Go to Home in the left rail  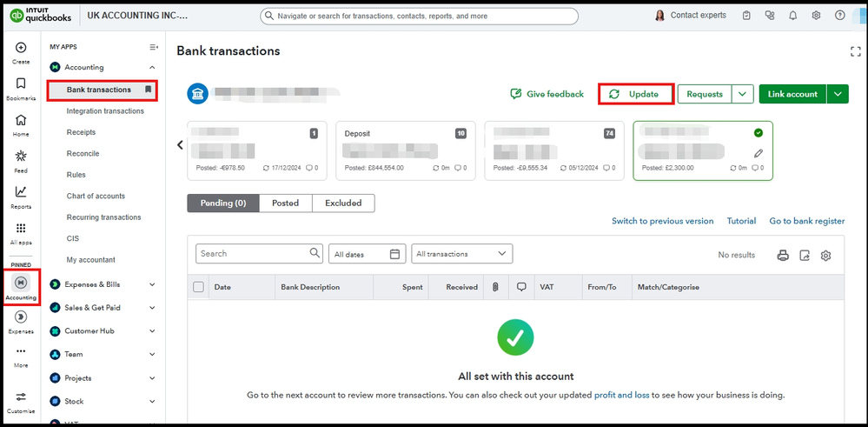[21, 120]
